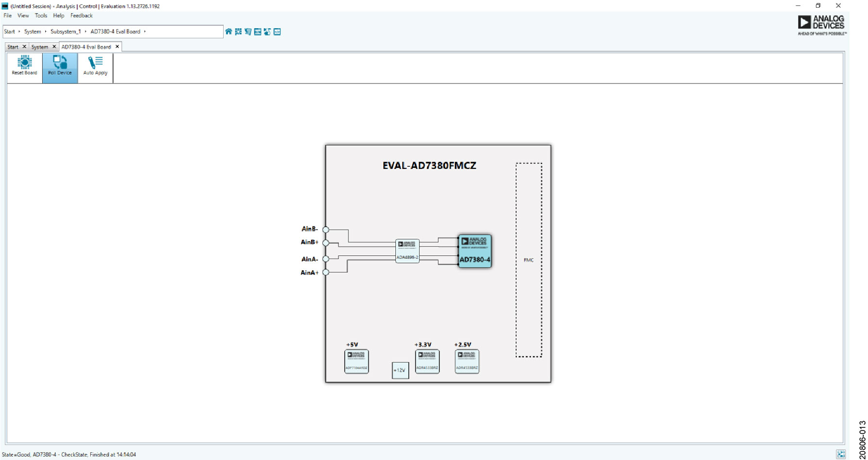This screenshot has height=460, width=868.
Task: Click the chip view icon next to Home
Action: (238, 32)
